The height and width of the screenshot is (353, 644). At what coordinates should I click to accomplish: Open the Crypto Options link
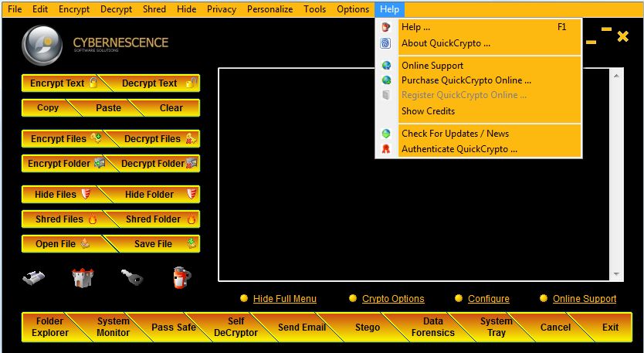pos(393,299)
